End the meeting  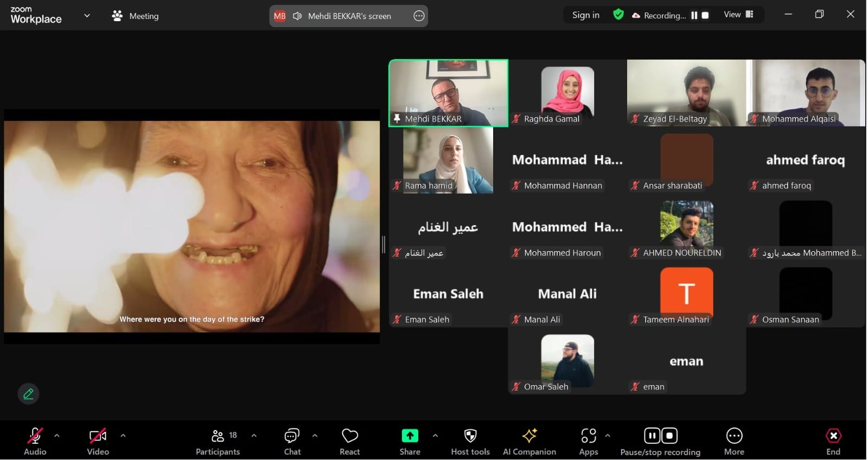833,442
